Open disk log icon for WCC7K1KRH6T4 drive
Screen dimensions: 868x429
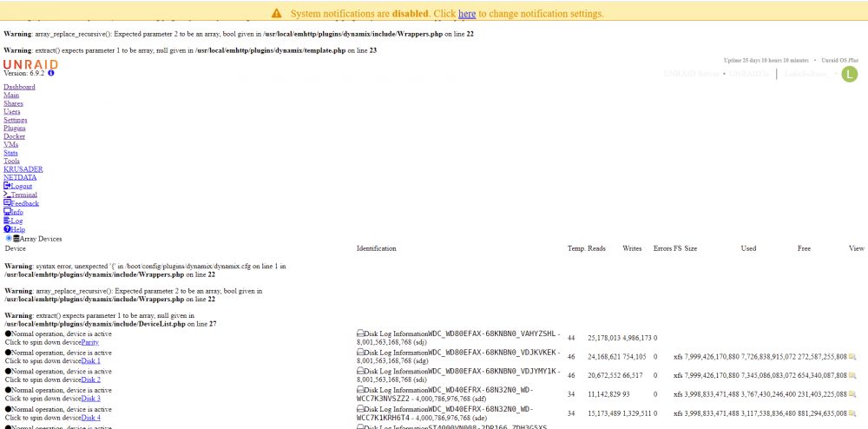360,409
